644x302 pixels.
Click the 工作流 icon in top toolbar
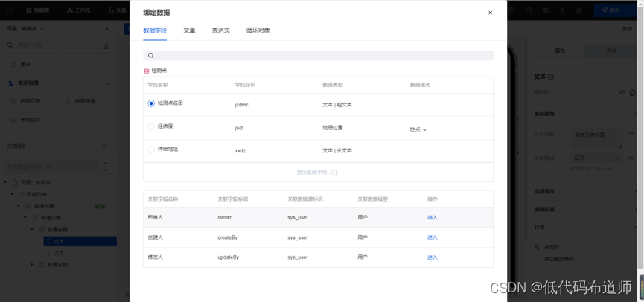[x=70, y=10]
